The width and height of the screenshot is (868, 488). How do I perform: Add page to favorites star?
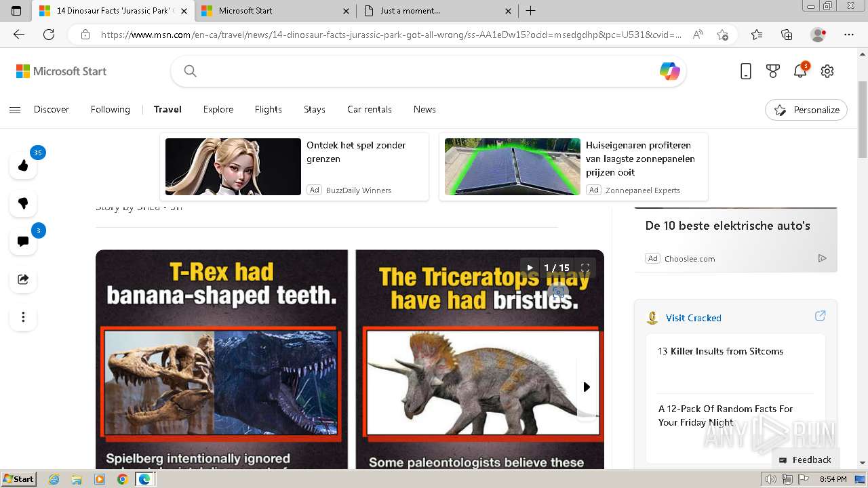[722, 35]
